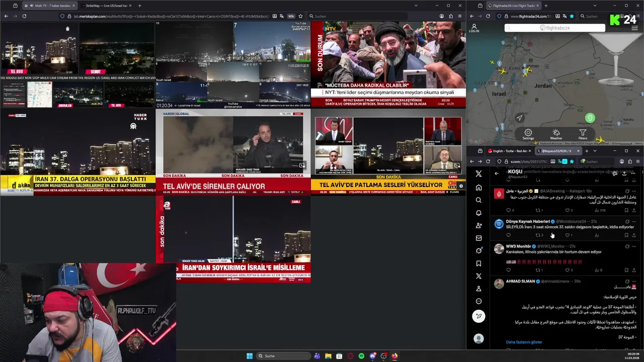Open X Profile icon in sidebar
Viewport: 644px width, 362px height.
tap(478, 289)
